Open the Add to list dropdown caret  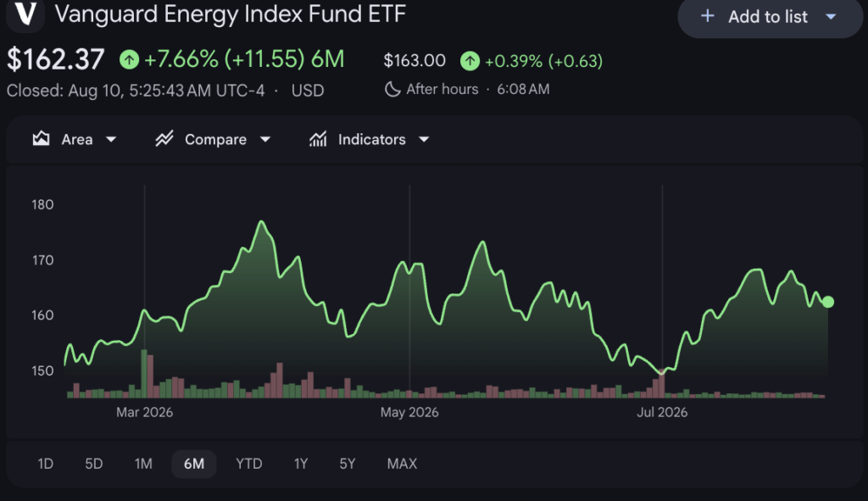[x=831, y=17]
